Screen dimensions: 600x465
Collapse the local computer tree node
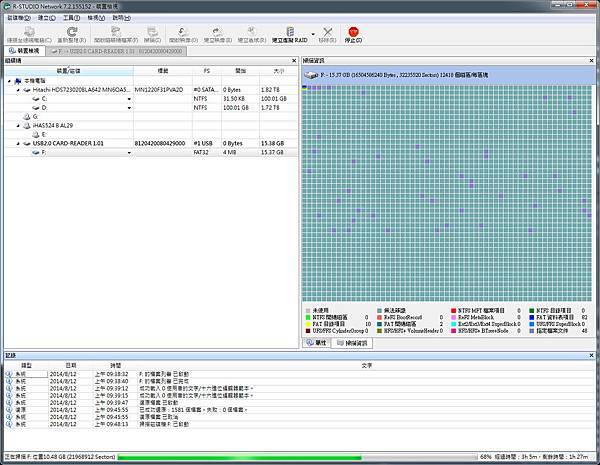pyautogui.click(x=10, y=81)
